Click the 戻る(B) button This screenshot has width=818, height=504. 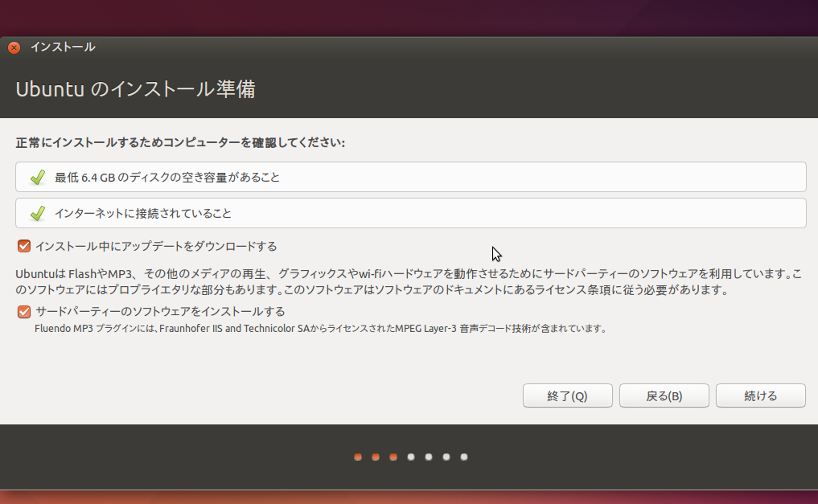pos(664,395)
